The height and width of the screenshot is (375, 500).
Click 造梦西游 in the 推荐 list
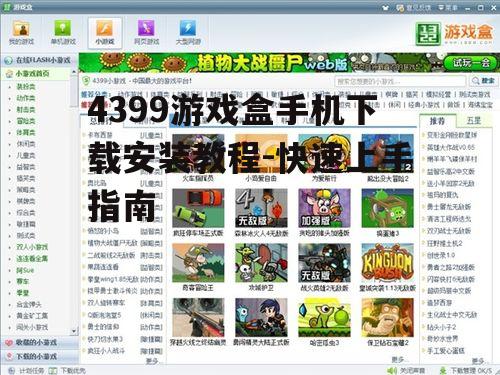tap(440, 303)
